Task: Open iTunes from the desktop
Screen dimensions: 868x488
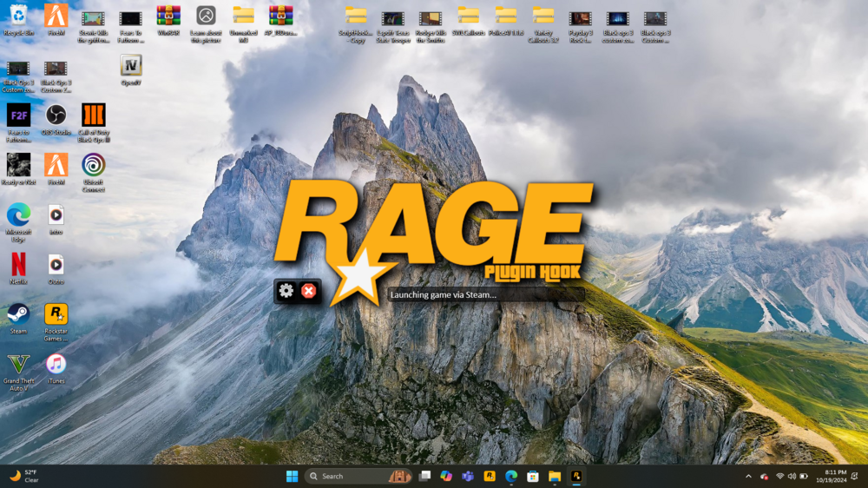Action: coord(56,368)
